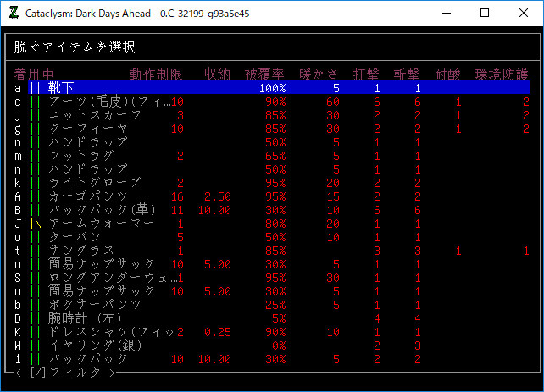Screen dimensions: 544x392
Task: Minimize the Cataclysm game window
Action: pyautogui.click(x=444, y=14)
